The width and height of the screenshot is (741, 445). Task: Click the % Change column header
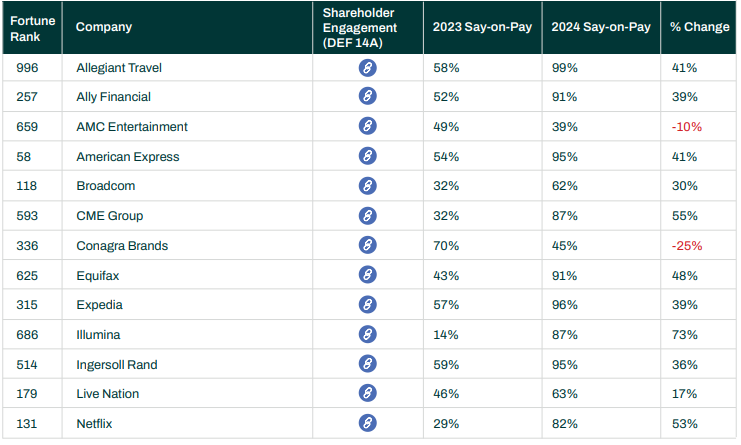[x=701, y=28]
